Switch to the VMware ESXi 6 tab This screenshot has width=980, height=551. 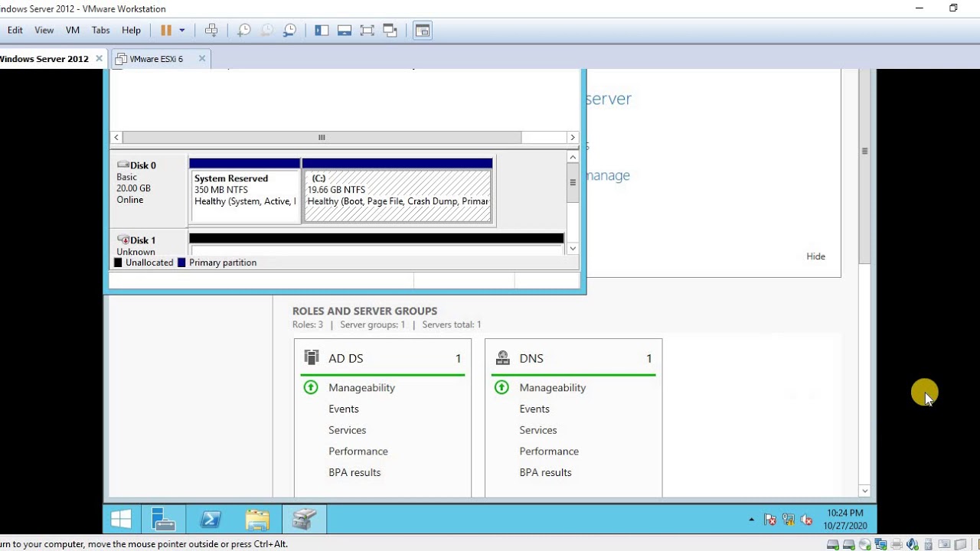click(x=156, y=59)
